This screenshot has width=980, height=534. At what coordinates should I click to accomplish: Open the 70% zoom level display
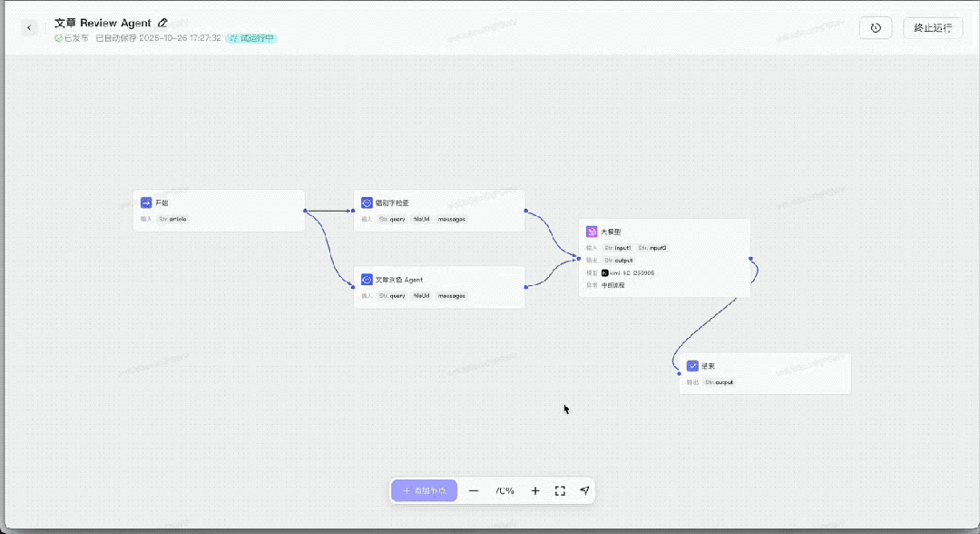click(505, 490)
